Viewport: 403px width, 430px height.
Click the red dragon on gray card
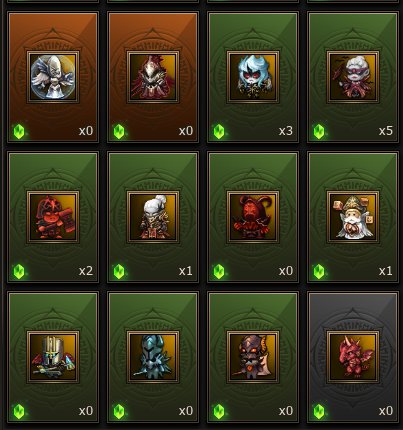353,357
